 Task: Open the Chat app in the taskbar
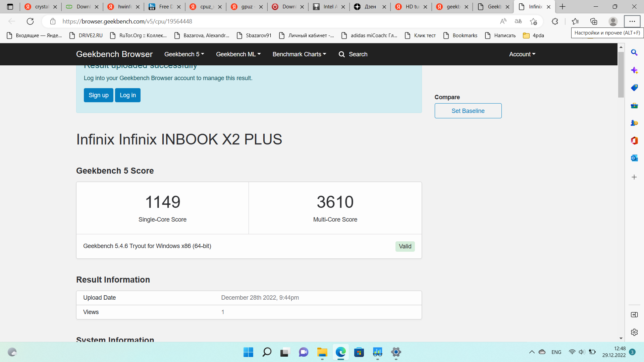pyautogui.click(x=304, y=352)
